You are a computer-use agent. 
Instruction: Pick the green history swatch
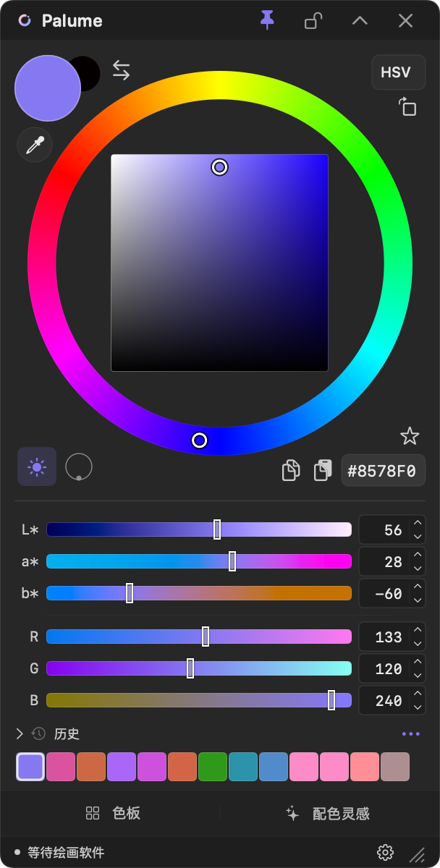pos(213,767)
